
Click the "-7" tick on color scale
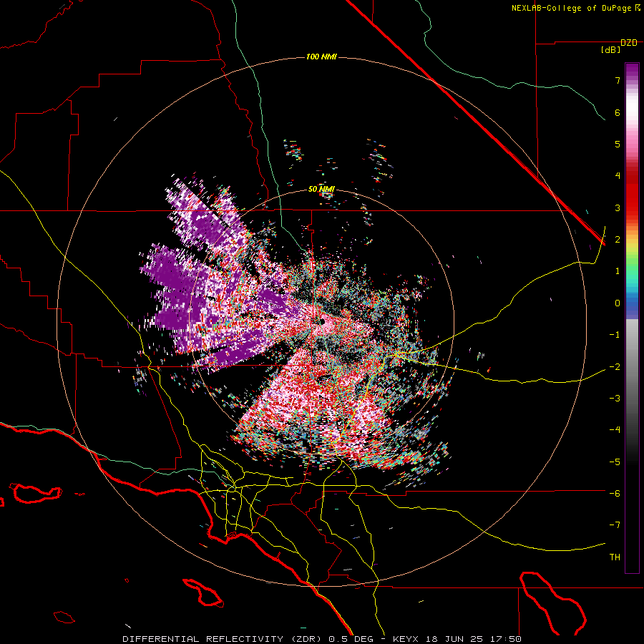click(x=615, y=525)
